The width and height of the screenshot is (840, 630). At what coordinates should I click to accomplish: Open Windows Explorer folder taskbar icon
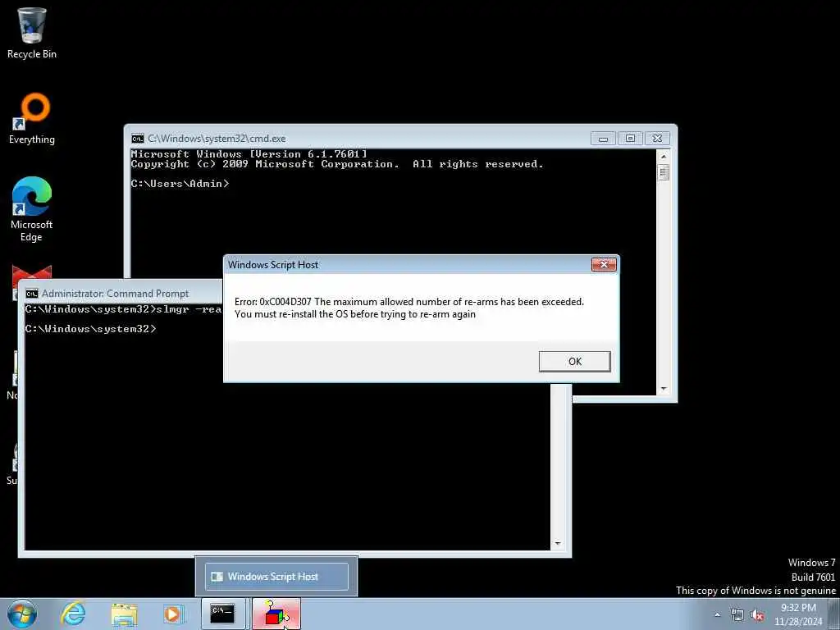tap(125, 614)
